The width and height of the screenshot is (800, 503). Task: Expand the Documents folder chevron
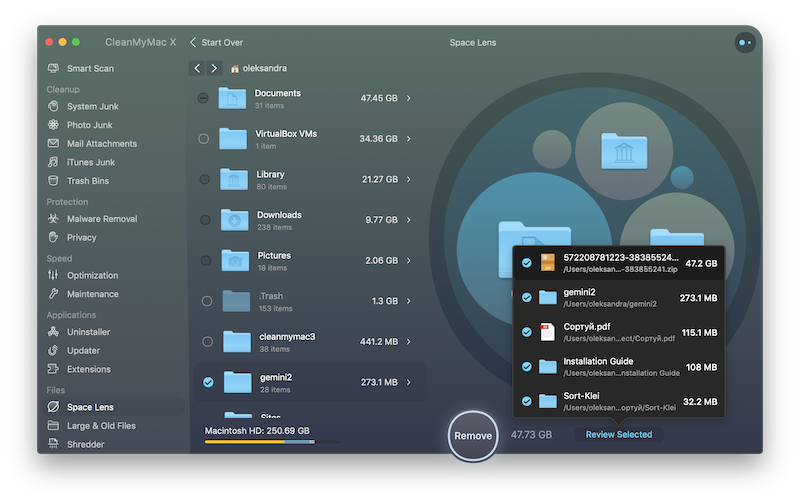coord(409,98)
